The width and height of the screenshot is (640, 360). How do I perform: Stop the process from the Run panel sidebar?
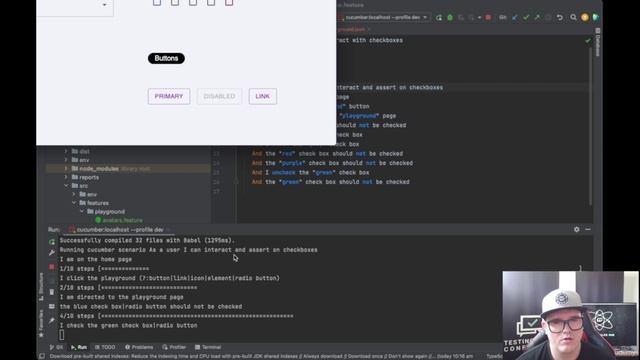point(52,267)
